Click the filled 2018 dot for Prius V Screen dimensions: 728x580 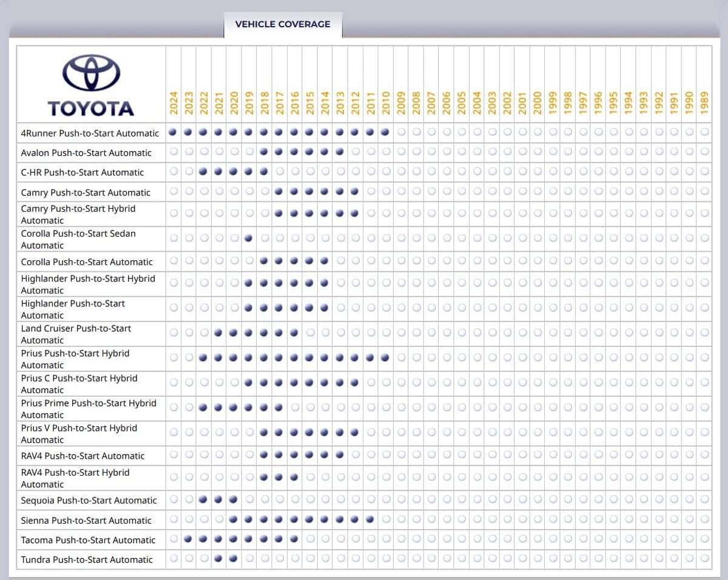[264, 432]
